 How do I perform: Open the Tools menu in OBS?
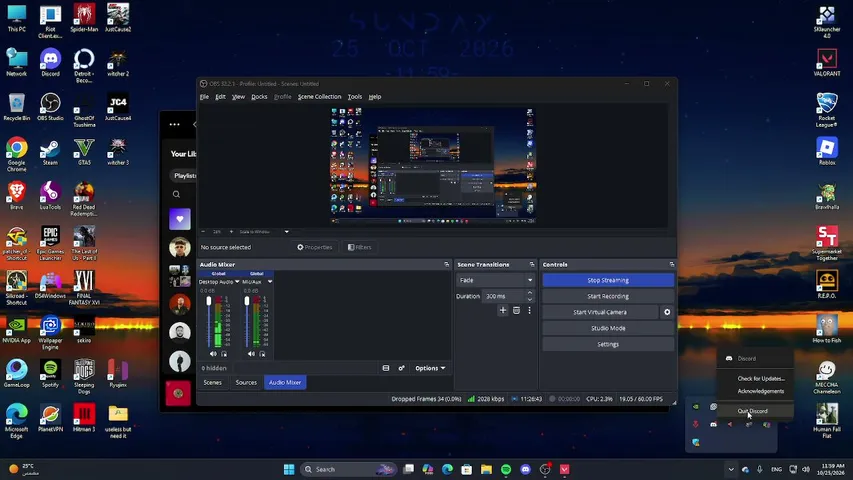(x=355, y=97)
